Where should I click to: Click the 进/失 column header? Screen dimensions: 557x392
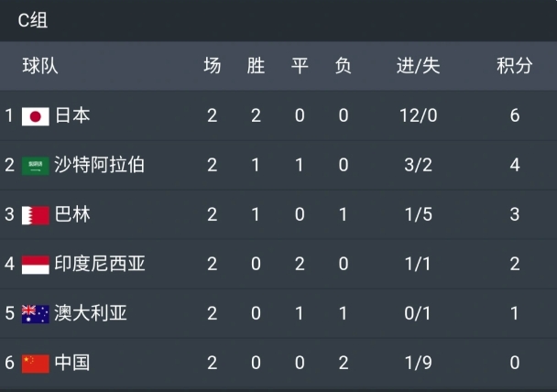coord(418,66)
